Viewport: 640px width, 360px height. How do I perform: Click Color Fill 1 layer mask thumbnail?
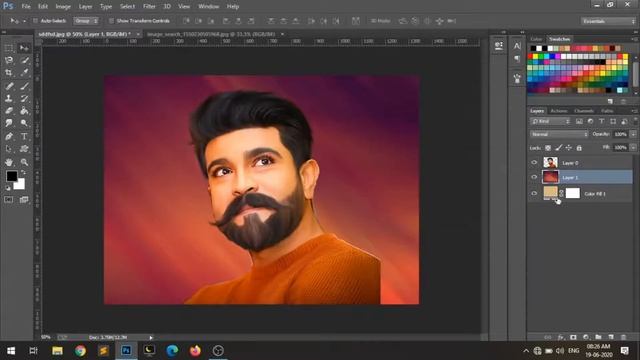[573, 193]
